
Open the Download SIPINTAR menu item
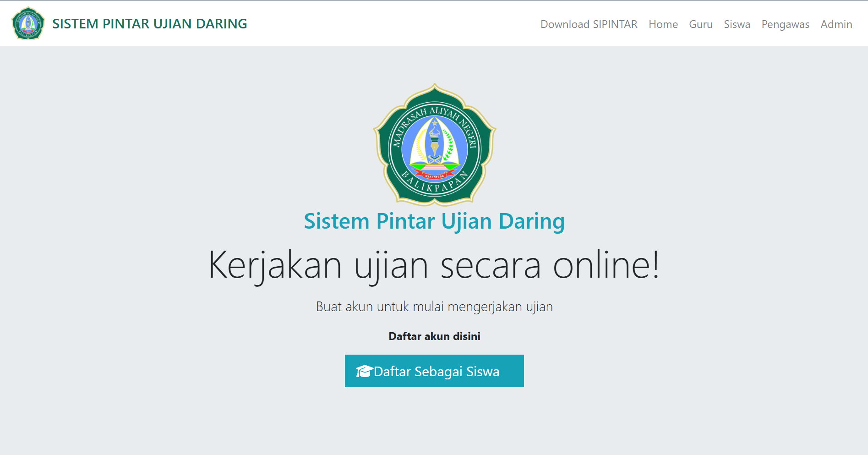(589, 24)
